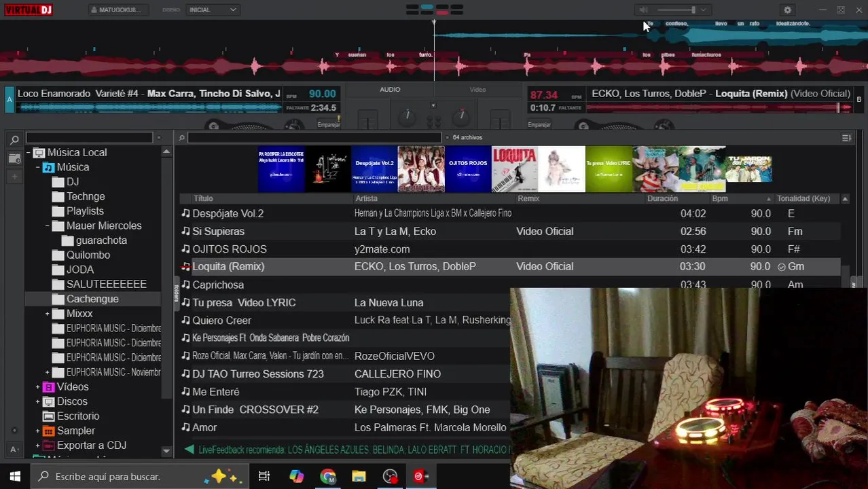Viewport: 868px width, 489px height.
Task: Click the LOQUITA cover thumbnail
Action: click(515, 169)
